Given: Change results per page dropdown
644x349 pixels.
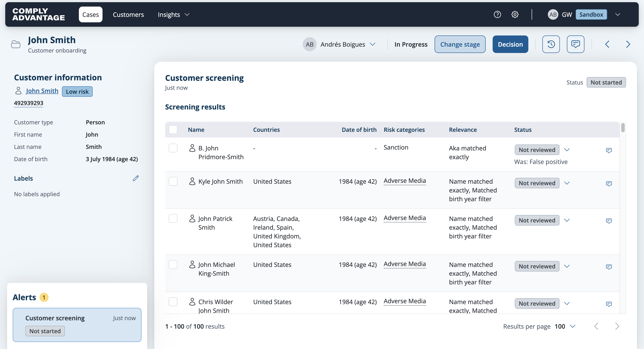Looking at the screenshot, I should pyautogui.click(x=565, y=326).
